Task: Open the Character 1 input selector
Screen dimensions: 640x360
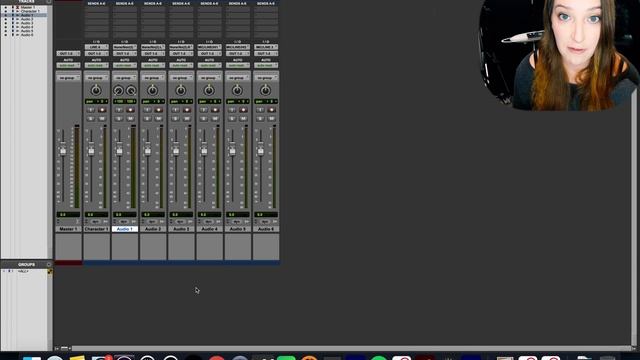Action: coord(96,47)
